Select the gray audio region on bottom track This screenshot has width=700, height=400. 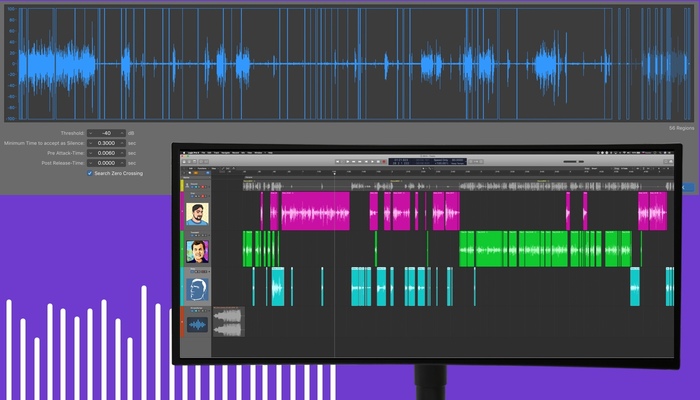pyautogui.click(x=229, y=322)
